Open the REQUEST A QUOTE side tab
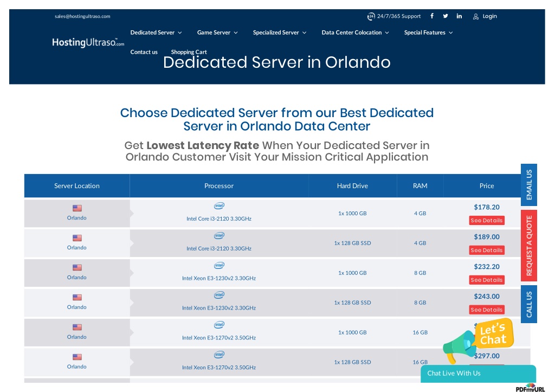The height and width of the screenshot is (392, 555). [x=529, y=246]
